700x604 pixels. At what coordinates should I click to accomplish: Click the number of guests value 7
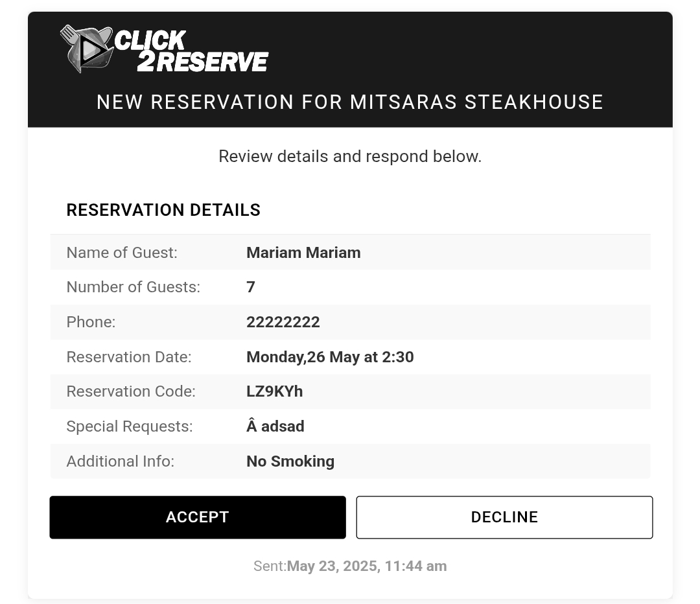(x=251, y=287)
